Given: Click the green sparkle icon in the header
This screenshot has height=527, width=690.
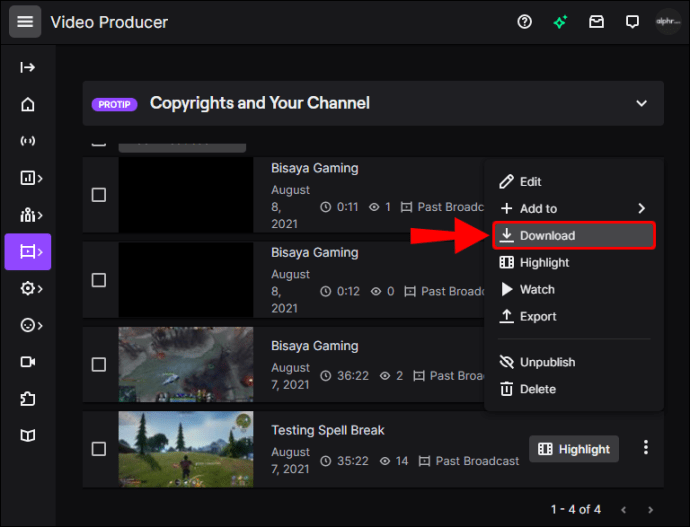Looking at the screenshot, I should [x=561, y=22].
